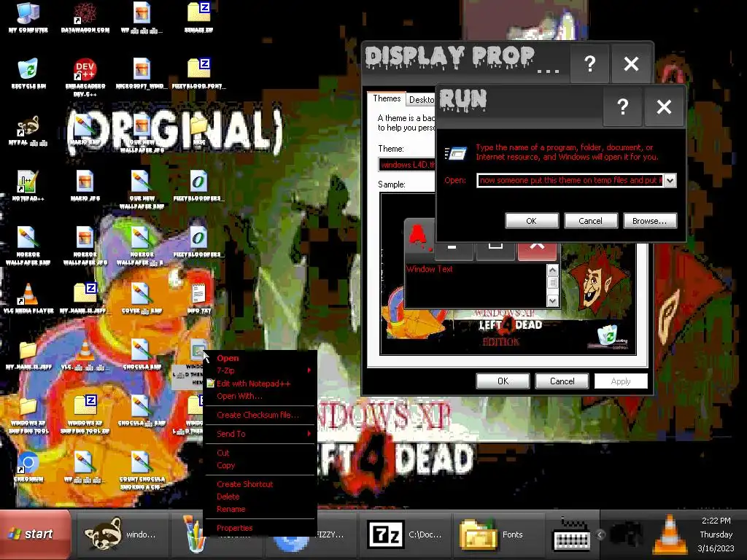This screenshot has width=747, height=560.
Task: Launch Embarcadero Dev-C++ desktop shortcut
Action: tap(85, 76)
